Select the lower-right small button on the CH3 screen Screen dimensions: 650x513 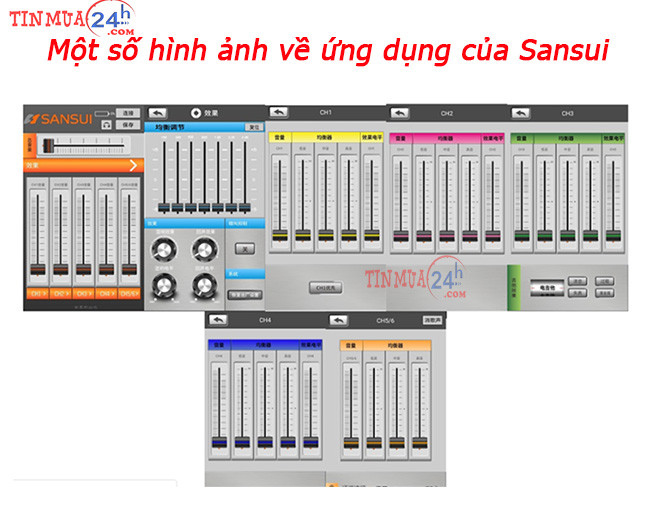[605, 293]
